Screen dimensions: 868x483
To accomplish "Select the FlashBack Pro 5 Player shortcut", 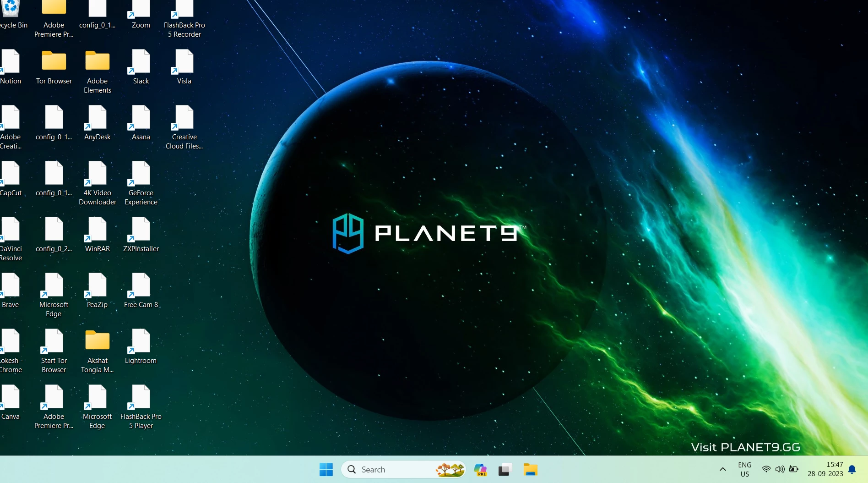I will point(141,407).
